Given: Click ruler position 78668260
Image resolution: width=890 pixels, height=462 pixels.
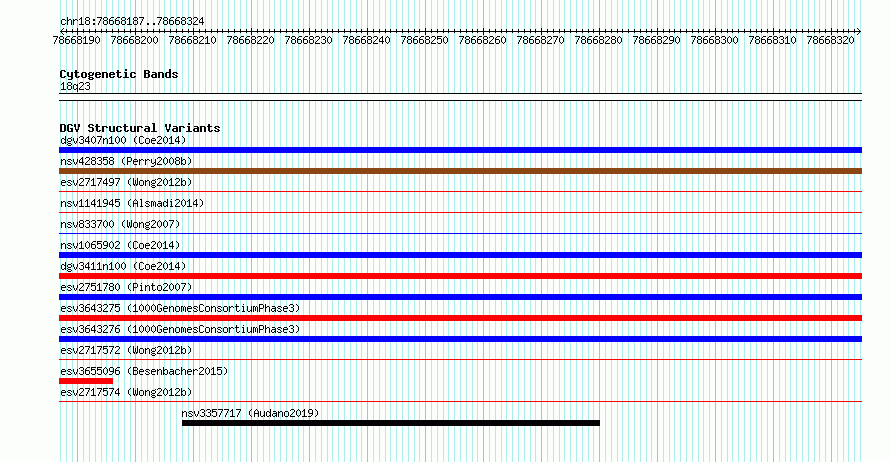Looking at the screenshot, I should pyautogui.click(x=482, y=40).
